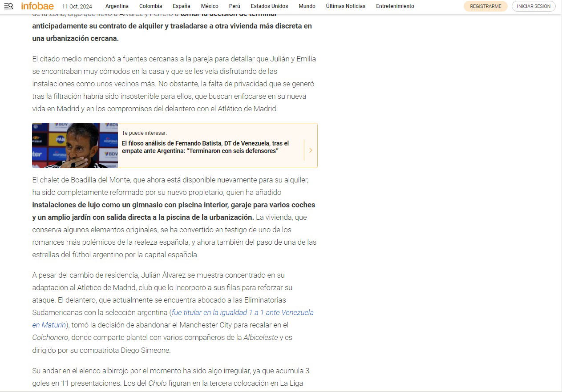Image resolution: width=562 pixels, height=392 pixels.
Task: Open the Perú section
Action: (235, 6)
